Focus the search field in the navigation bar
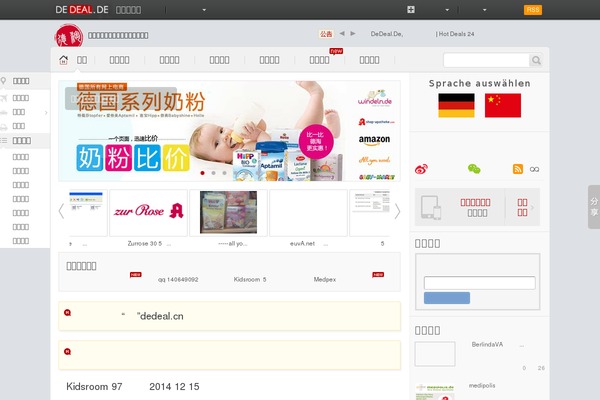Viewport: 600px width, 400px height. (486, 60)
